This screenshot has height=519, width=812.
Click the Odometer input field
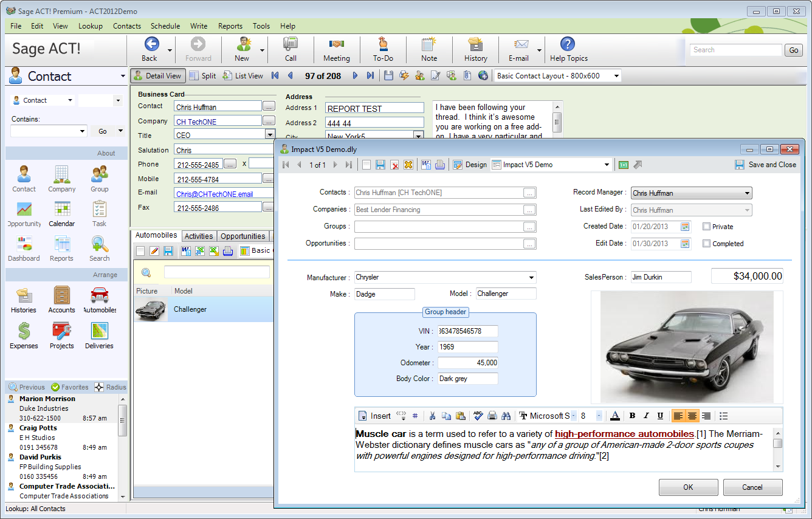[x=467, y=363]
